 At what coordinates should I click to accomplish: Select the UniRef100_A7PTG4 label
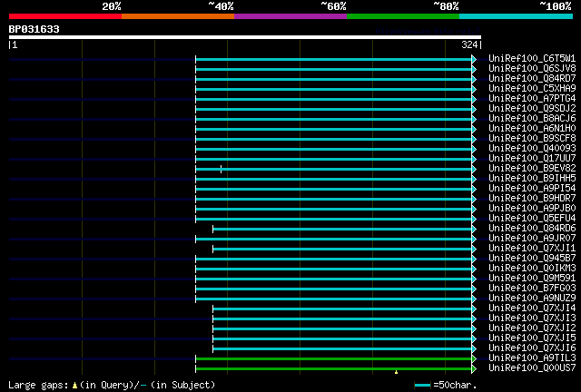(x=532, y=98)
